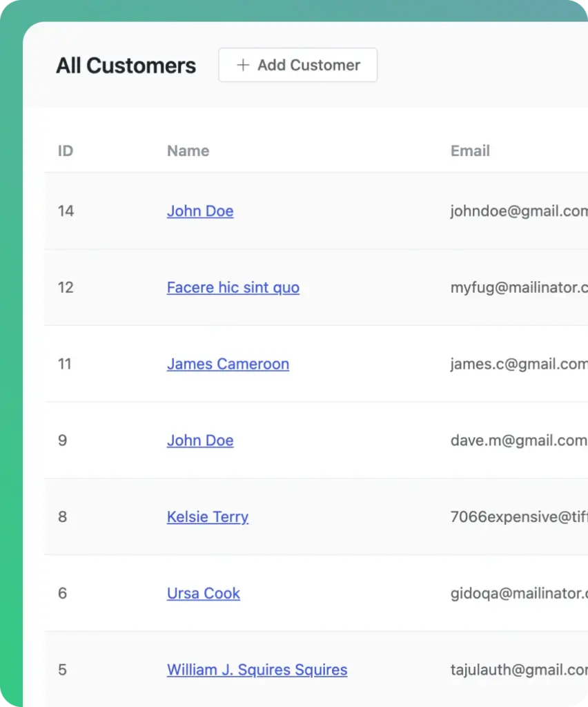Click the All Customers heading
588x707 pixels.
tap(126, 65)
